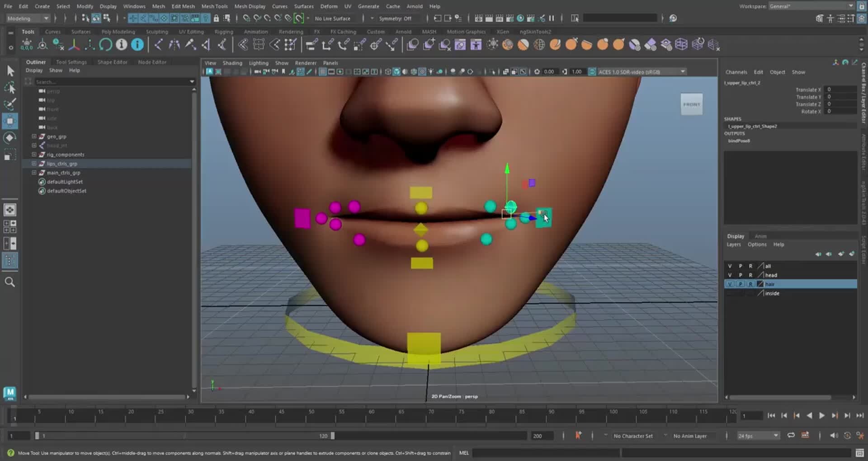Toggle visibility of the head display layer
This screenshot has height=461, width=868.
pos(730,275)
